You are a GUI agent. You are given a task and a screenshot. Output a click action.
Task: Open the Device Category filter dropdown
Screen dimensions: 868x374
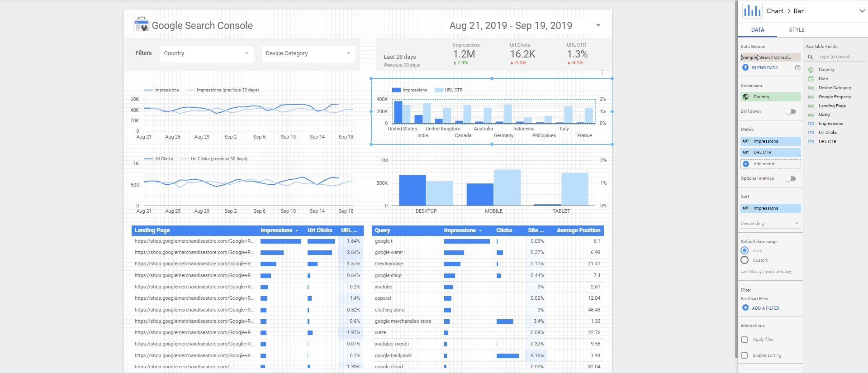click(308, 53)
